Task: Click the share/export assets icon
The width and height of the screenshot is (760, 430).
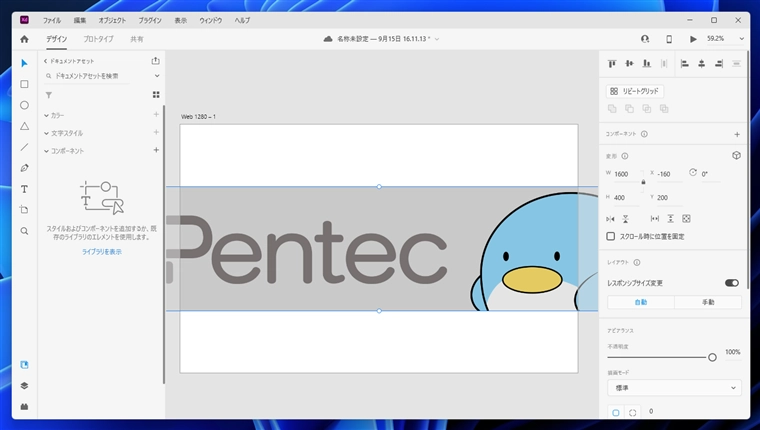Action: [x=156, y=61]
